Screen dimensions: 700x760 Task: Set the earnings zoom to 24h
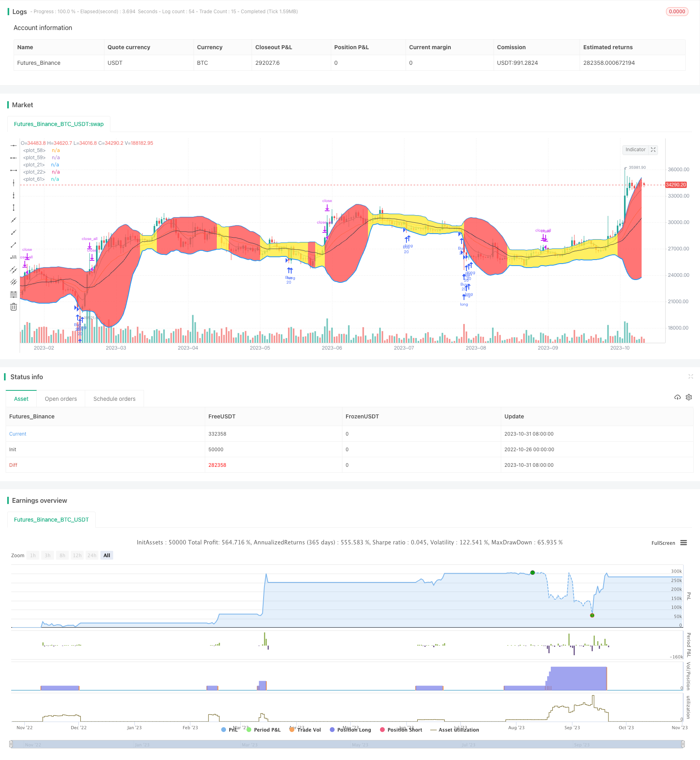click(92, 555)
